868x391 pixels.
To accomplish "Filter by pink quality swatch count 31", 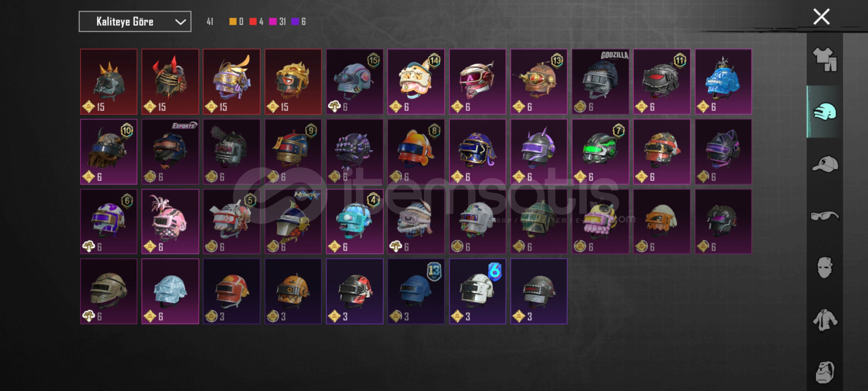I will click(x=277, y=22).
